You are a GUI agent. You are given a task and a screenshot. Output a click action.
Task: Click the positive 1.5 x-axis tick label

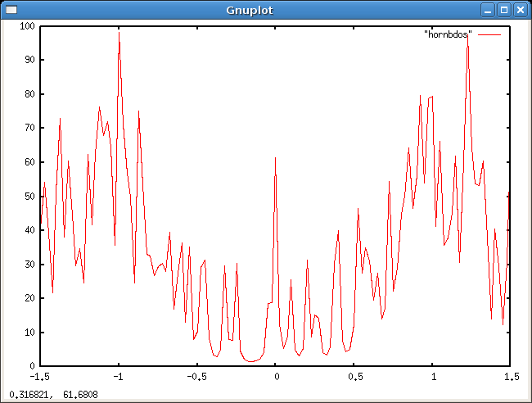pos(512,377)
